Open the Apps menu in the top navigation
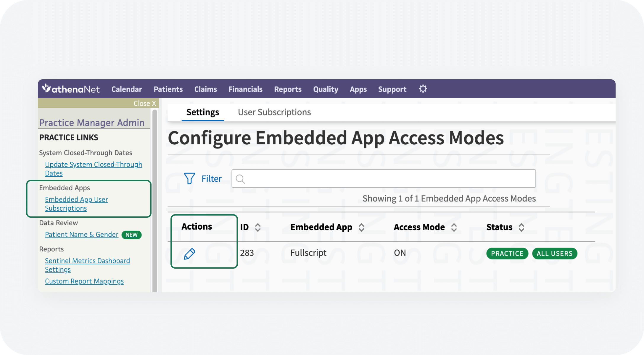The width and height of the screenshot is (644, 355). tap(358, 89)
